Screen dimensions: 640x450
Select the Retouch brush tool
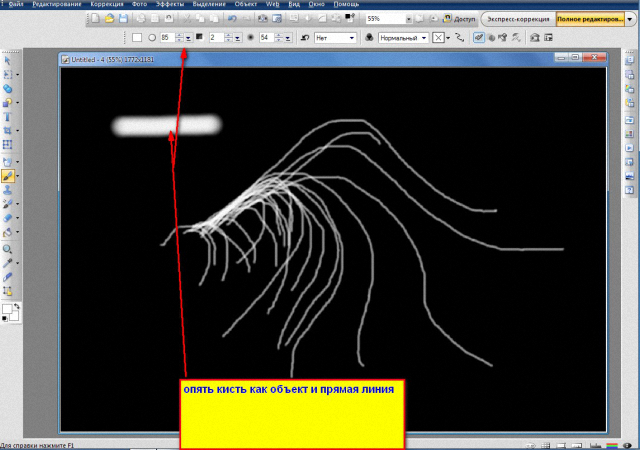[7, 204]
